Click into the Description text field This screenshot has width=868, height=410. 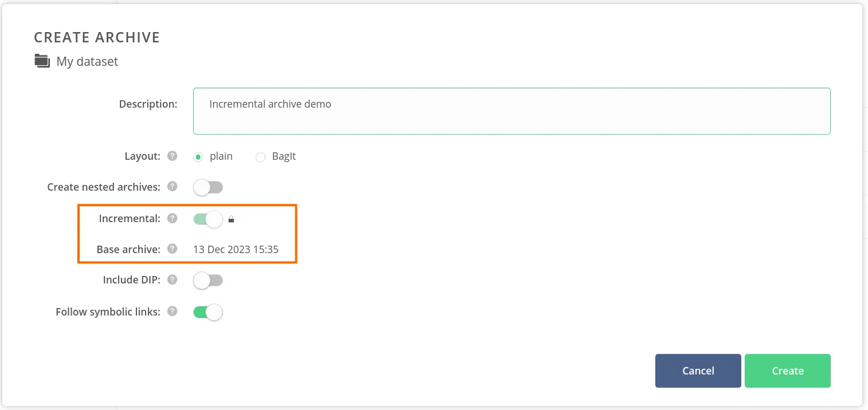(511, 111)
